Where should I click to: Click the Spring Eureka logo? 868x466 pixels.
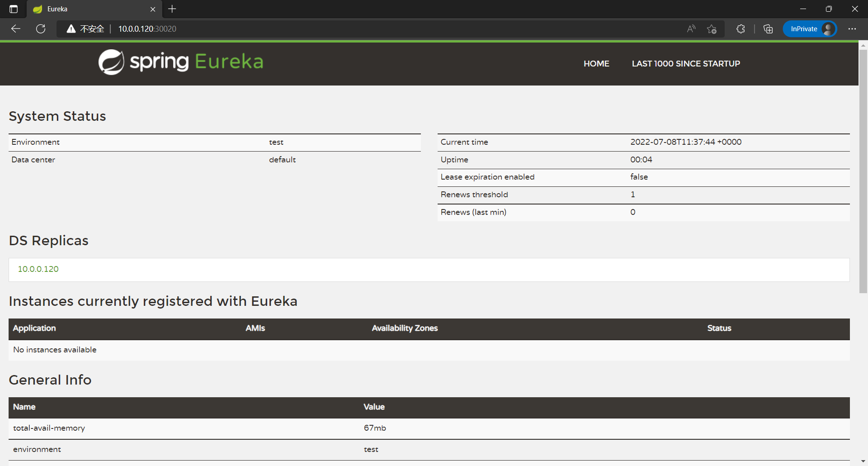181,62
